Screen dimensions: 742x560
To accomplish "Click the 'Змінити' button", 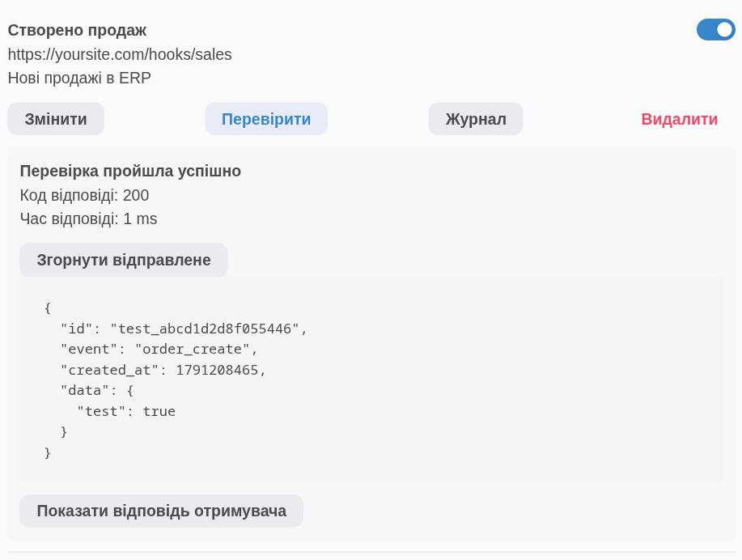I will pyautogui.click(x=56, y=119).
